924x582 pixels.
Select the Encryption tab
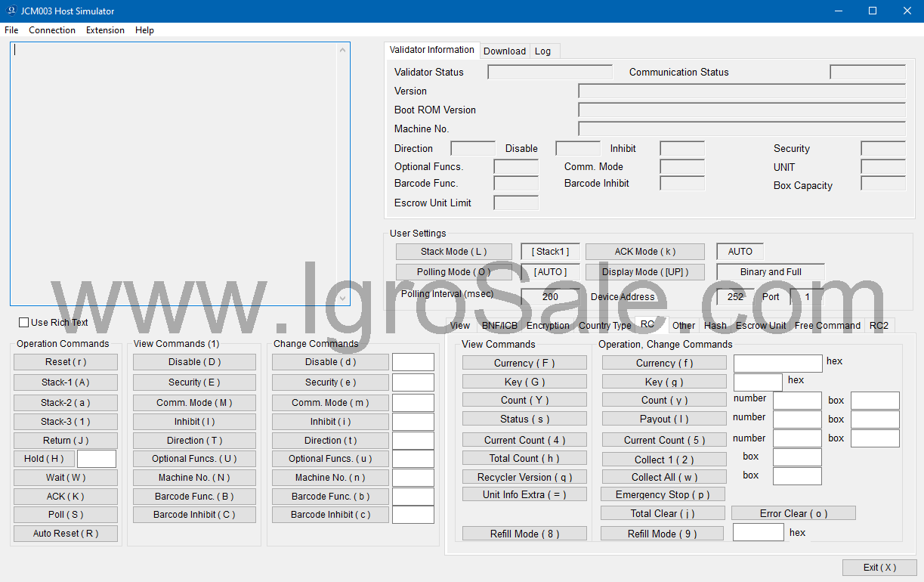548,326
